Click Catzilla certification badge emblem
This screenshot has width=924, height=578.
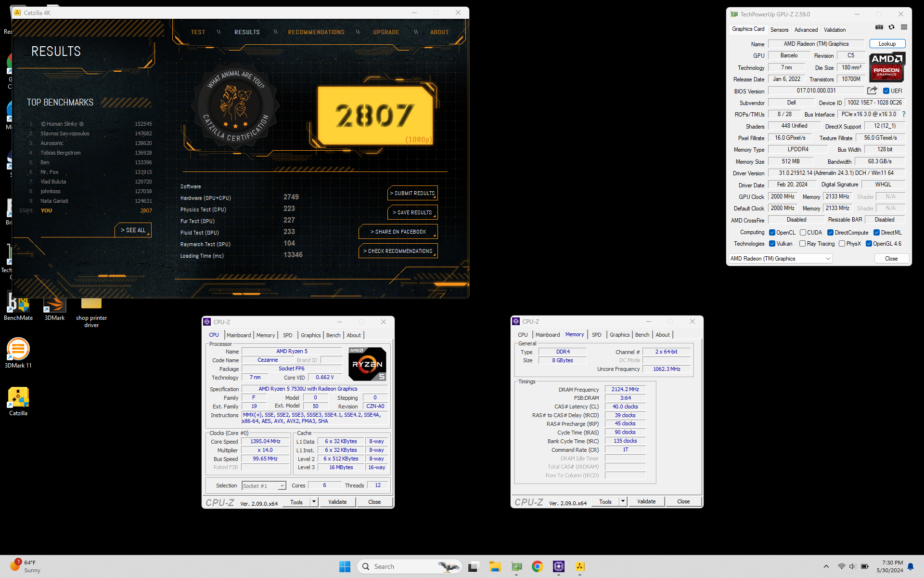pos(236,105)
